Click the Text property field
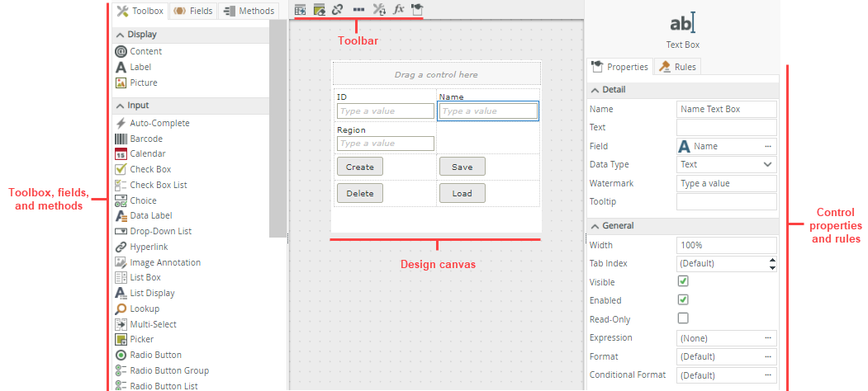868x391 pixels. pos(726,127)
